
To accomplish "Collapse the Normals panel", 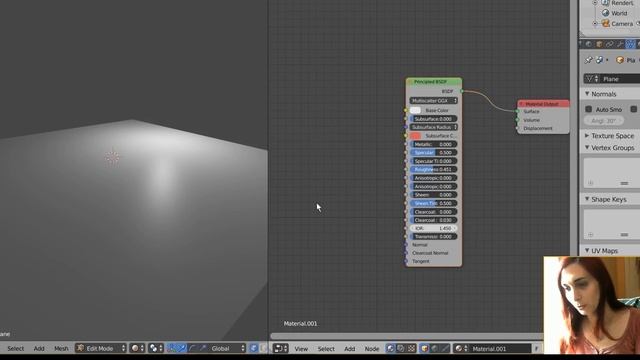I will point(587,94).
